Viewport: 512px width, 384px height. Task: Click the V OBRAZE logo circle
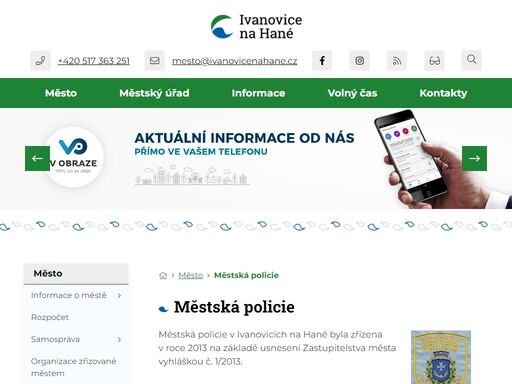(74, 157)
